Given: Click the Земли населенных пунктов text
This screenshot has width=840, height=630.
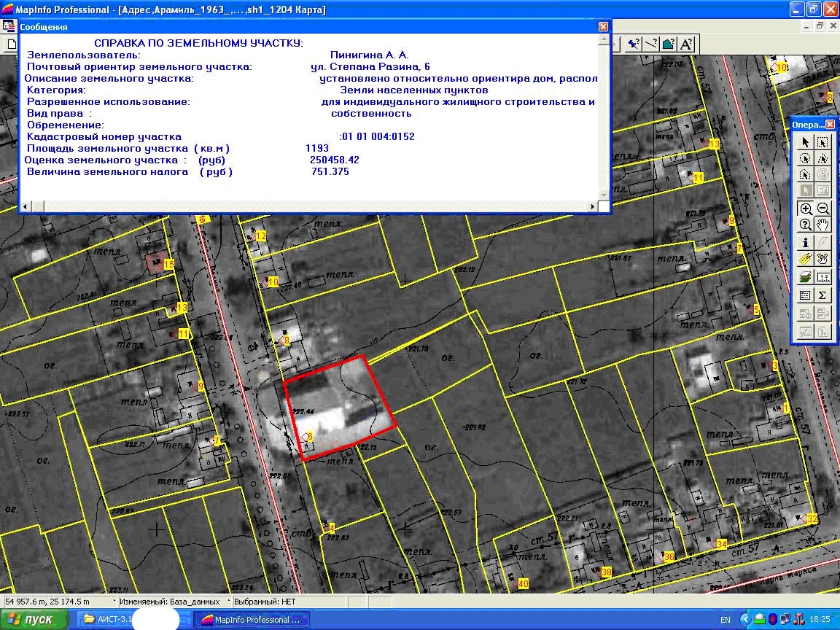Looking at the screenshot, I should [414, 90].
